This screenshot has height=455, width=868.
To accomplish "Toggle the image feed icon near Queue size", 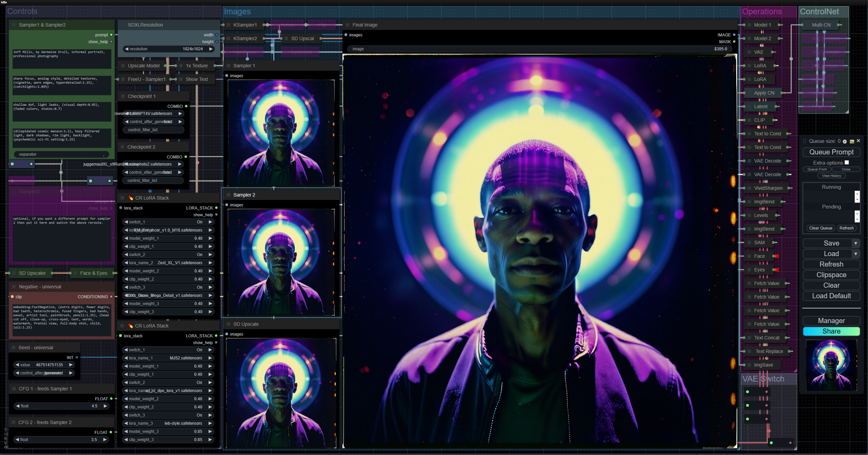I will (852, 141).
